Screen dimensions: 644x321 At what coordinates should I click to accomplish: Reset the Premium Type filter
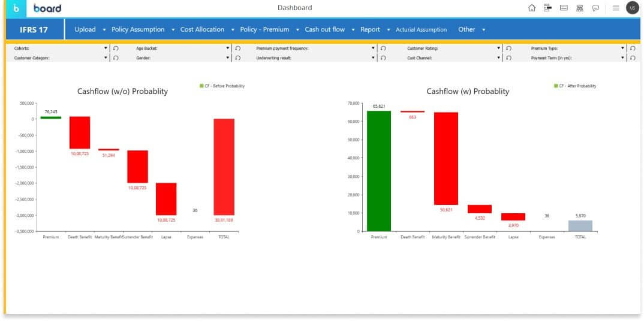(632, 48)
